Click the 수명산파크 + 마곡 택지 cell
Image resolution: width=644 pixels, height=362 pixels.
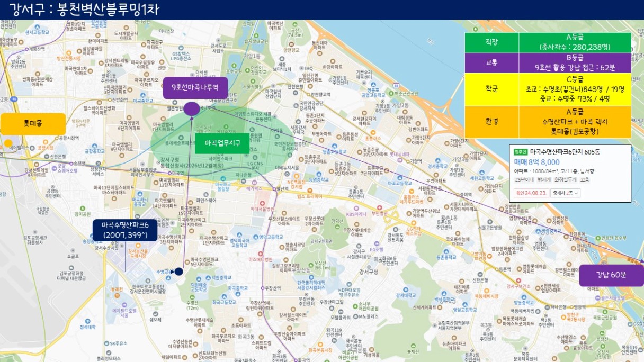tap(575, 121)
